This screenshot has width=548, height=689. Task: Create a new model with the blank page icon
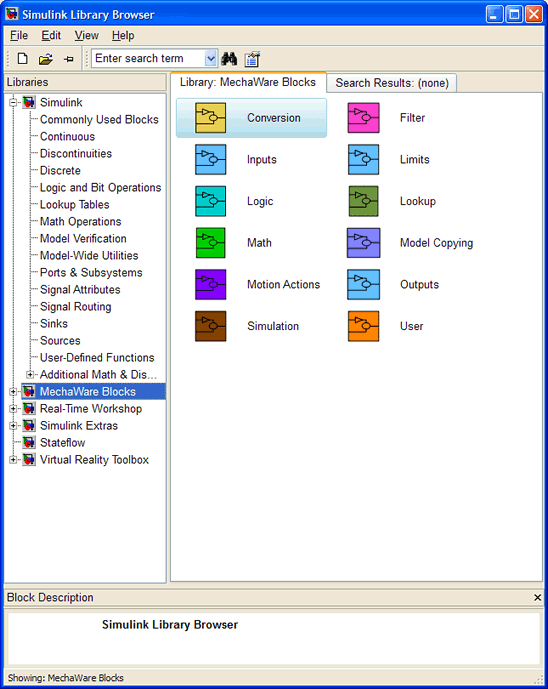pos(22,58)
